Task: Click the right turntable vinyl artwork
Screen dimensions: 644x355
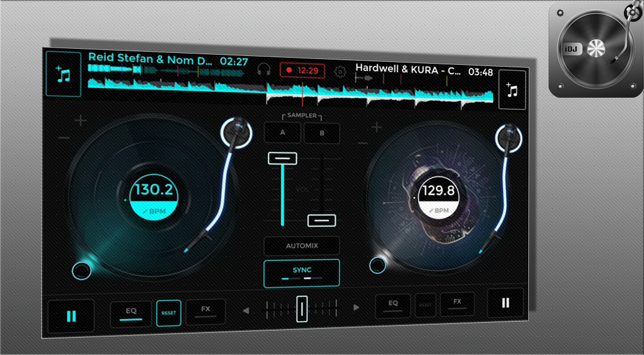Action: coord(438,198)
